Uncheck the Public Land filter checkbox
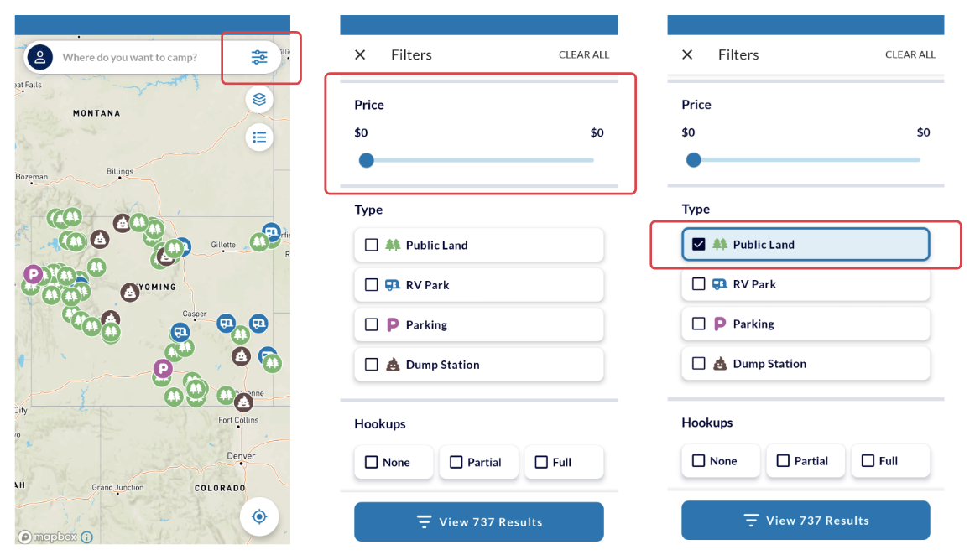975x560 pixels. [699, 245]
